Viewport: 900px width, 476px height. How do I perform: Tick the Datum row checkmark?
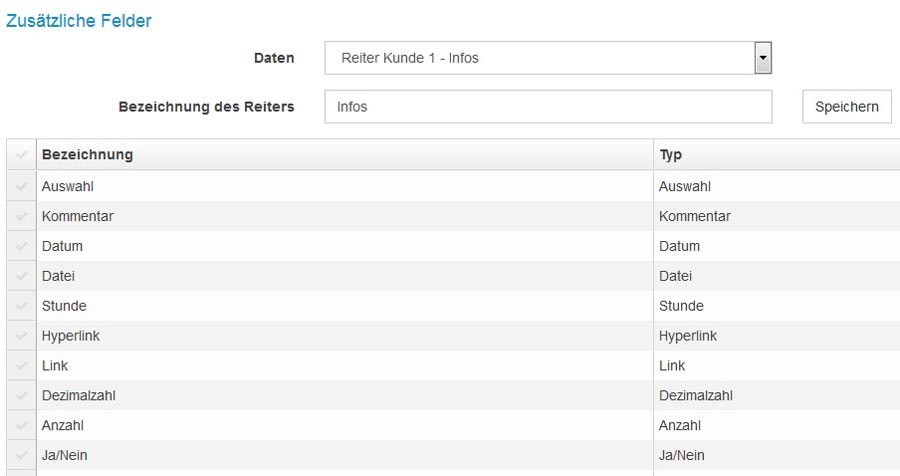pos(21,246)
